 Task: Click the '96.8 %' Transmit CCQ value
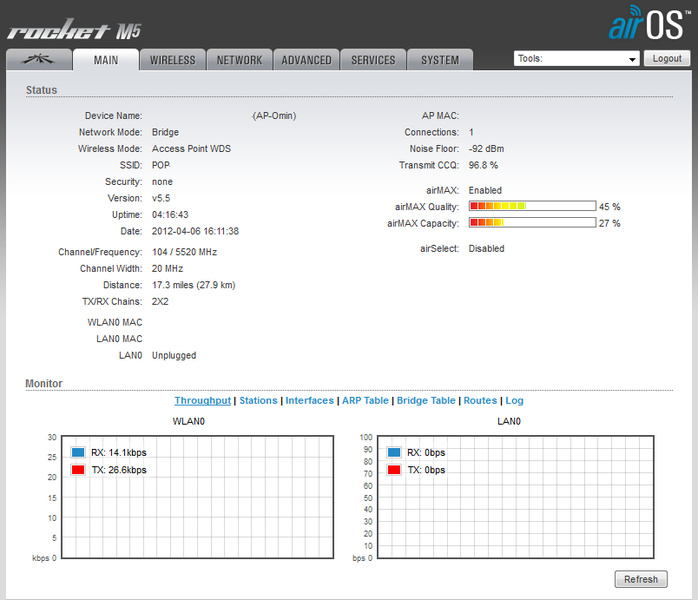(483, 165)
